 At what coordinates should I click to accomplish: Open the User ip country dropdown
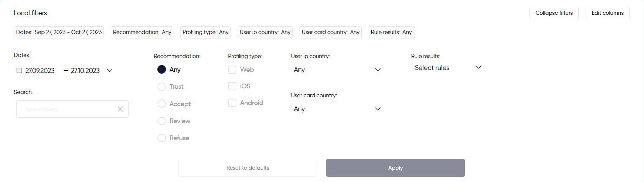pyautogui.click(x=337, y=70)
